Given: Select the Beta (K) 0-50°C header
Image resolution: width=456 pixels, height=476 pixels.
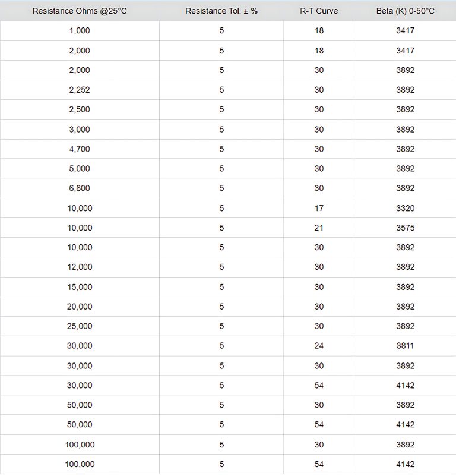Looking at the screenshot, I should click(405, 11).
